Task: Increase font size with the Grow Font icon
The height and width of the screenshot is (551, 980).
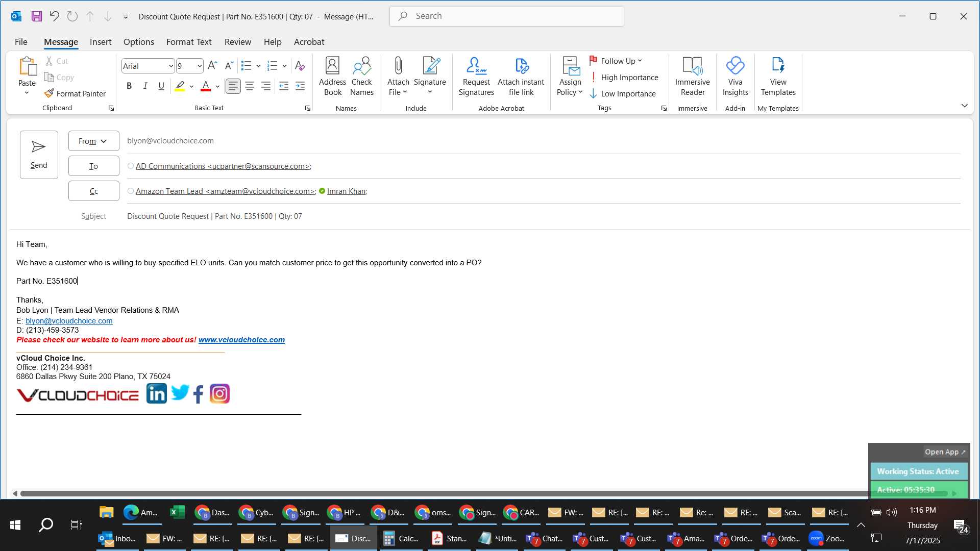Action: tap(212, 66)
